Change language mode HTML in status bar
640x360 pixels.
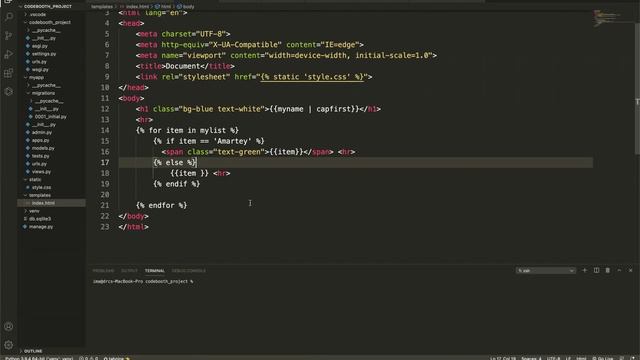[x=581, y=358]
